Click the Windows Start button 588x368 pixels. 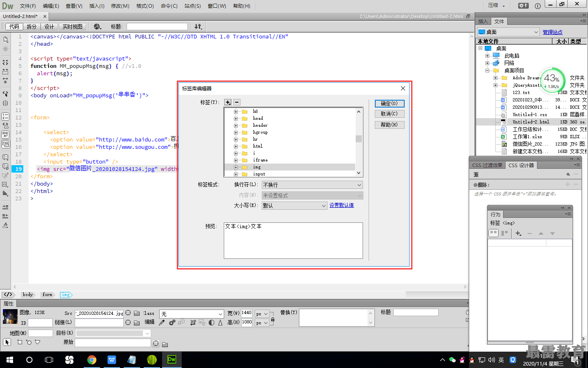point(10,360)
